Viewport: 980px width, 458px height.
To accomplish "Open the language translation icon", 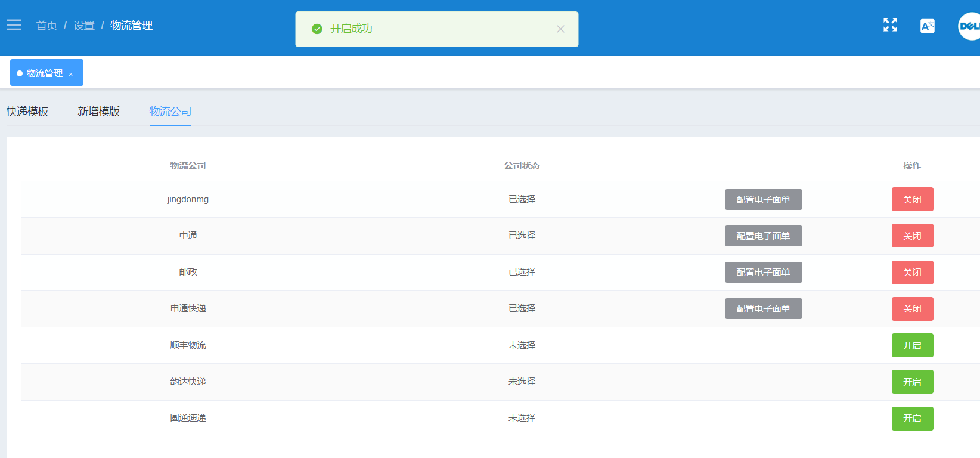I will point(928,26).
